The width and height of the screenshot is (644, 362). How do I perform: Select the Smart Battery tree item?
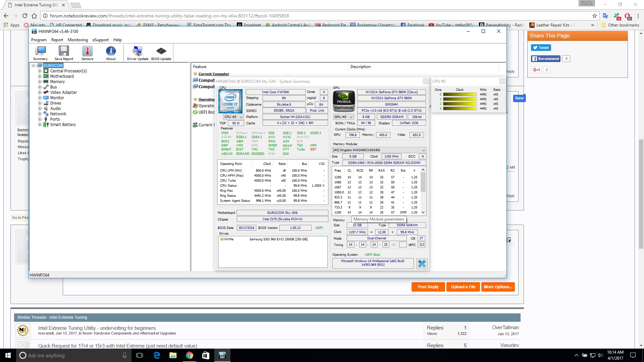coord(63,125)
